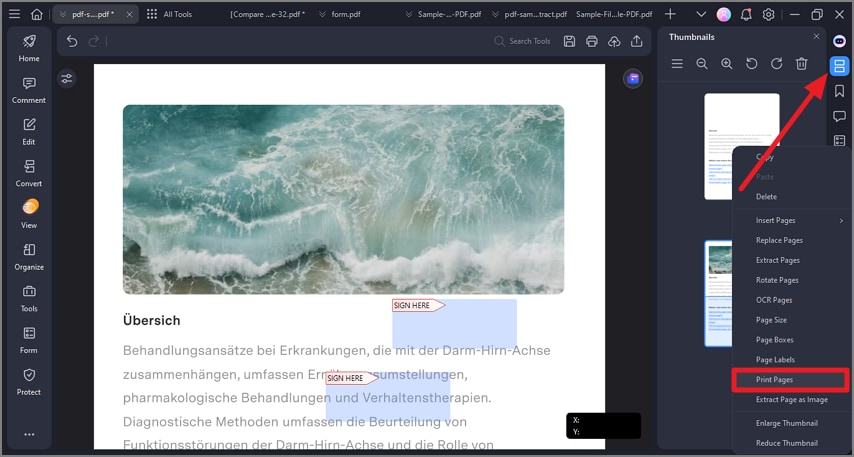Click the Search Tools field
This screenshot has width=854, height=457.
[523, 41]
